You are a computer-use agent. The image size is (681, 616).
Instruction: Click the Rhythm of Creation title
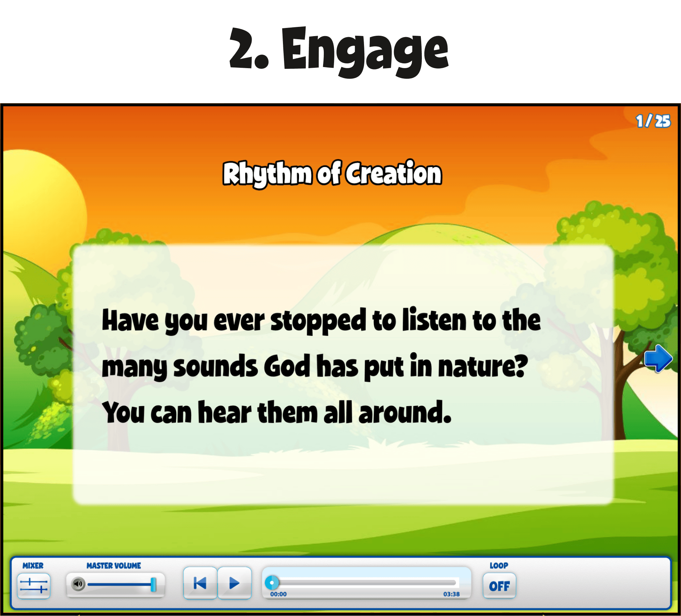point(332,173)
